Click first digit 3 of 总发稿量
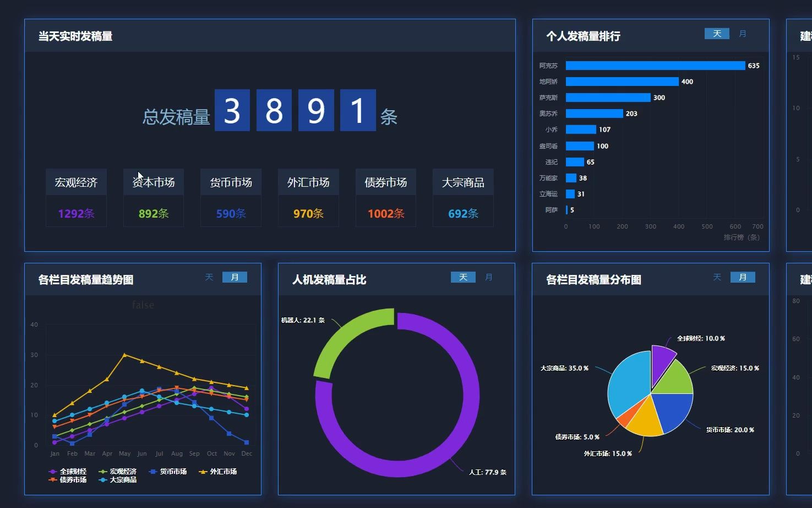 click(x=232, y=110)
